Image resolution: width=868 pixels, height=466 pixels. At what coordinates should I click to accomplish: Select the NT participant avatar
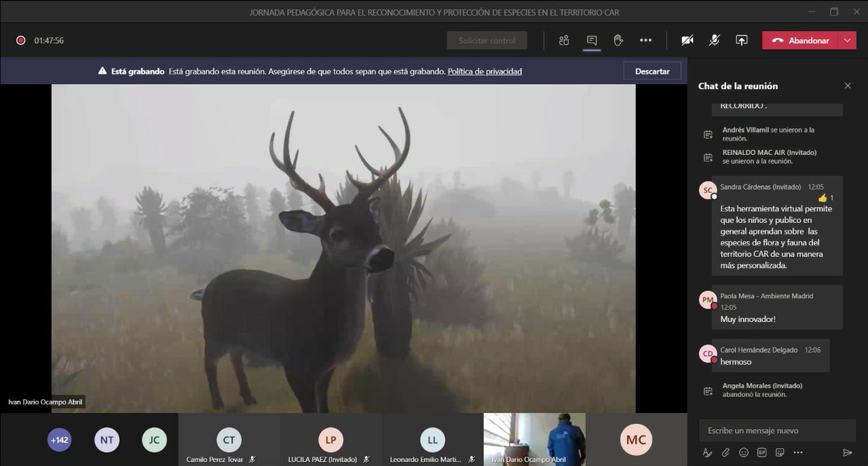point(106,439)
